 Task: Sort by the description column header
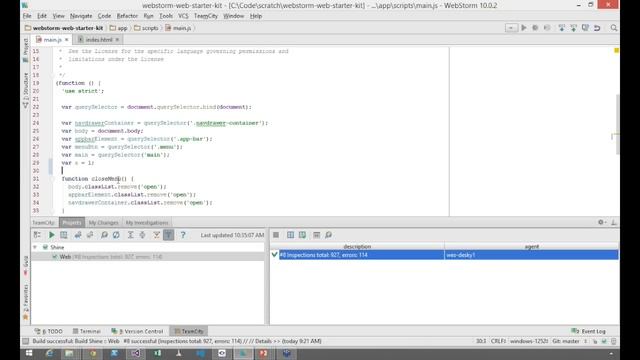357,247
